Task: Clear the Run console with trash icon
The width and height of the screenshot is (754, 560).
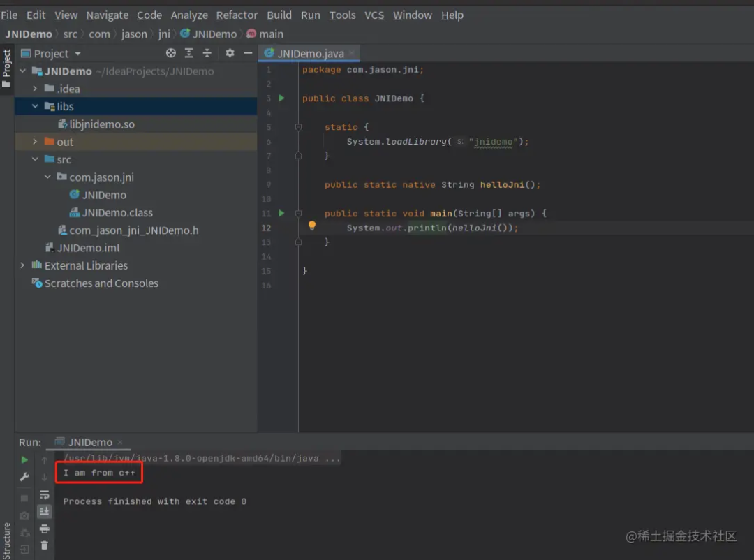Action: pos(45,545)
